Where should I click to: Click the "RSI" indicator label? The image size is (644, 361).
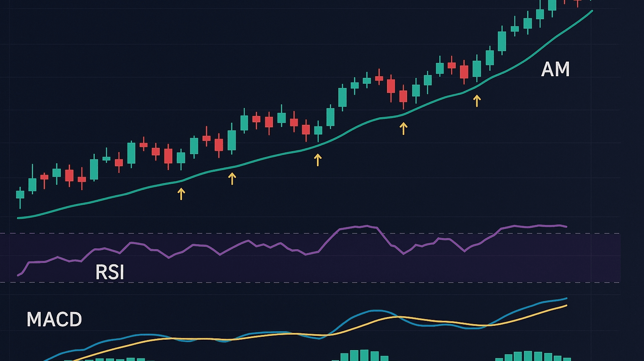pos(110,273)
